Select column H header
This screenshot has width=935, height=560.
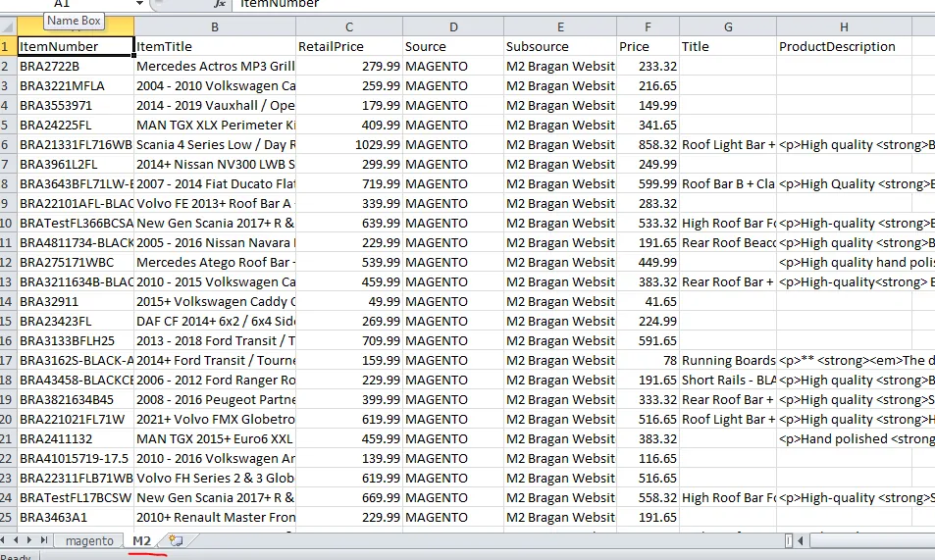tap(844, 26)
